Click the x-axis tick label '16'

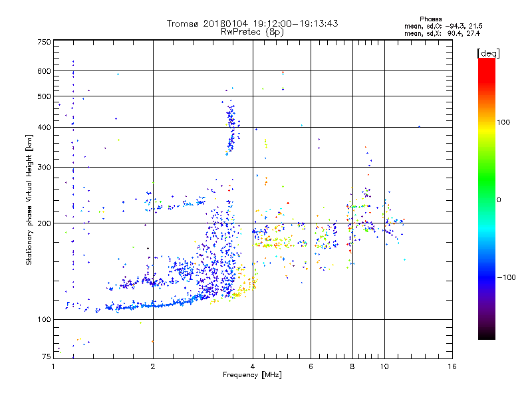point(452,366)
